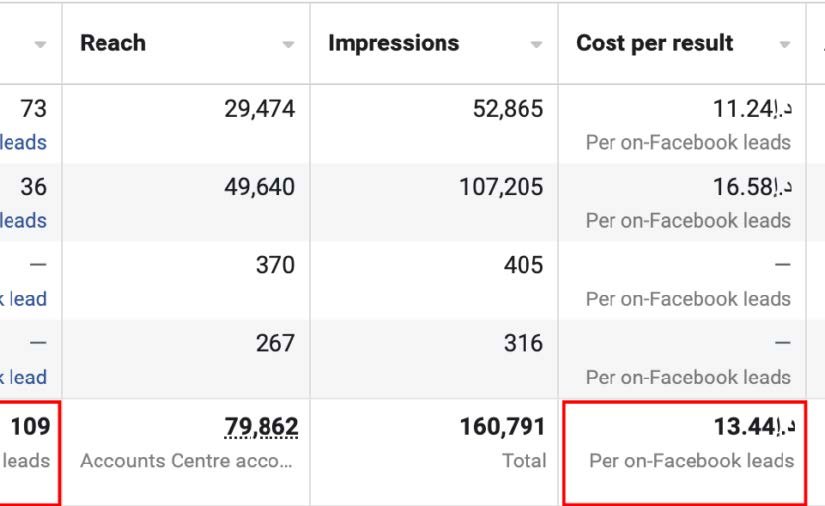The image size is (825, 506).
Task: Select the 109 total results value
Action: coord(30,428)
